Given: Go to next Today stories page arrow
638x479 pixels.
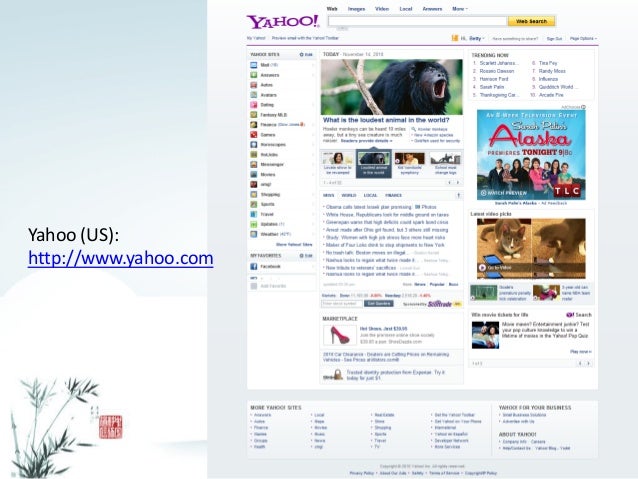Looking at the screenshot, I should click(x=458, y=183).
